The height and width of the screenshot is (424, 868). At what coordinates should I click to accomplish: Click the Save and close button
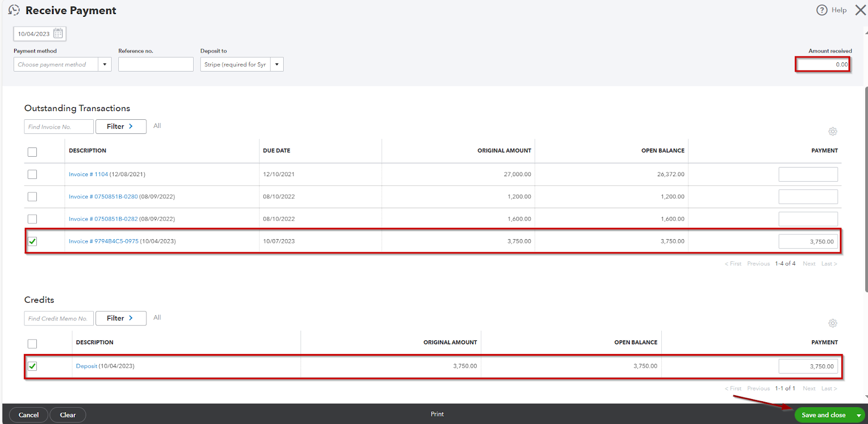point(823,415)
